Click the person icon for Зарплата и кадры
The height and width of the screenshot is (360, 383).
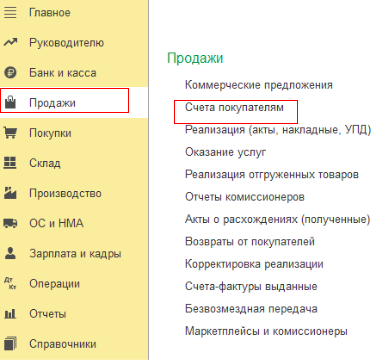coord(10,253)
